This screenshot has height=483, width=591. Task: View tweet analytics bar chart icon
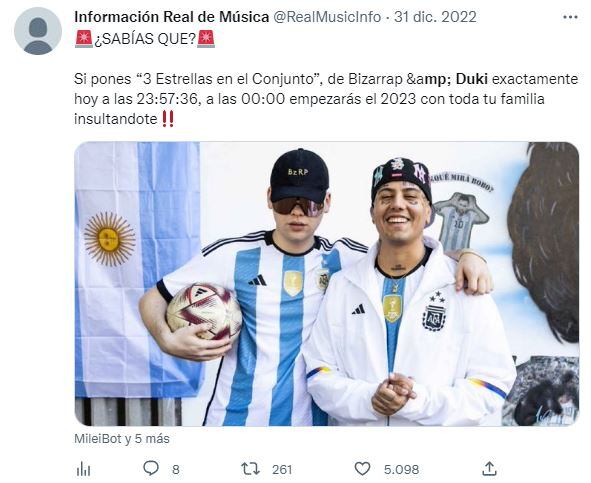[83, 469]
